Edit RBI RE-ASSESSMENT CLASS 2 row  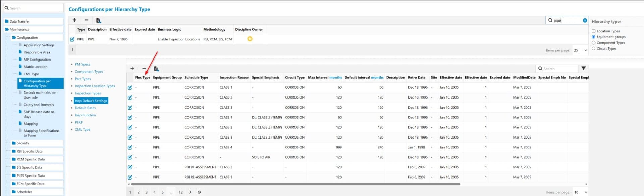click(x=130, y=167)
